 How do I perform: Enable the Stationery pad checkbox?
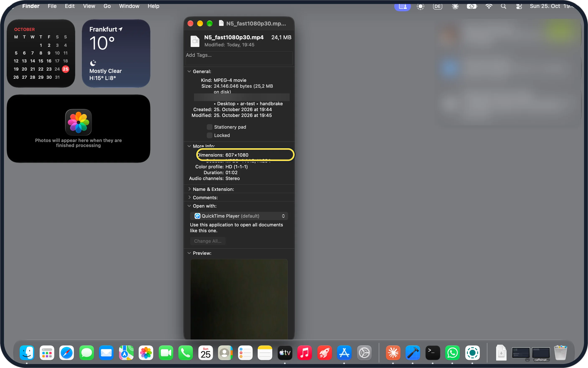pyautogui.click(x=209, y=127)
